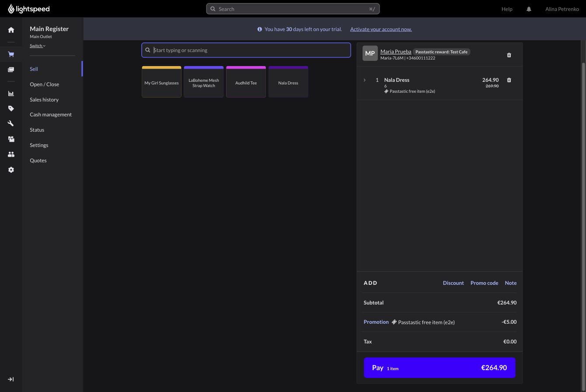Open the notifications bell
The image size is (586, 392).
(529, 9)
